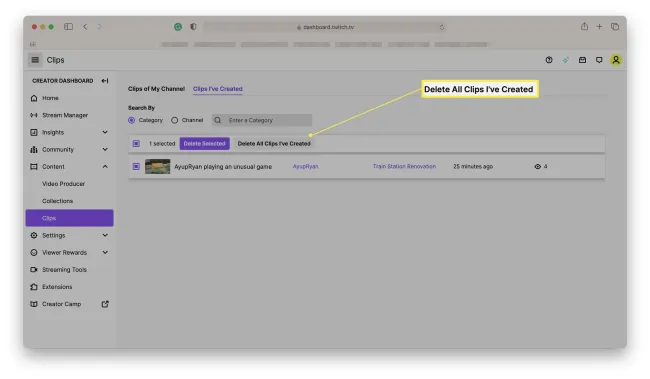This screenshot has width=650, height=379.
Task: Toggle the select-all clips checkbox
Action: click(136, 143)
